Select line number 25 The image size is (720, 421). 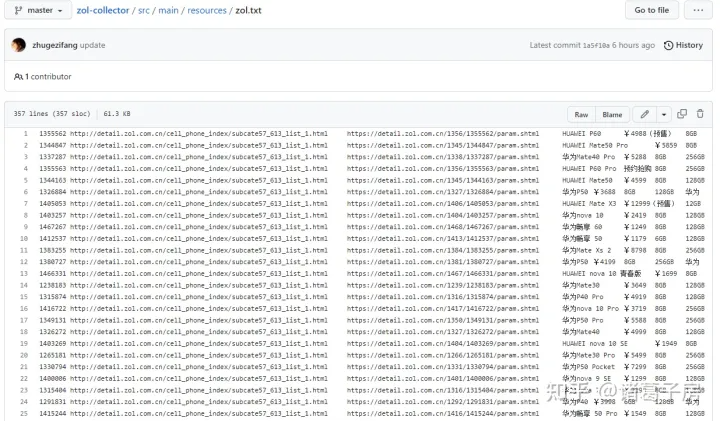click(24, 413)
